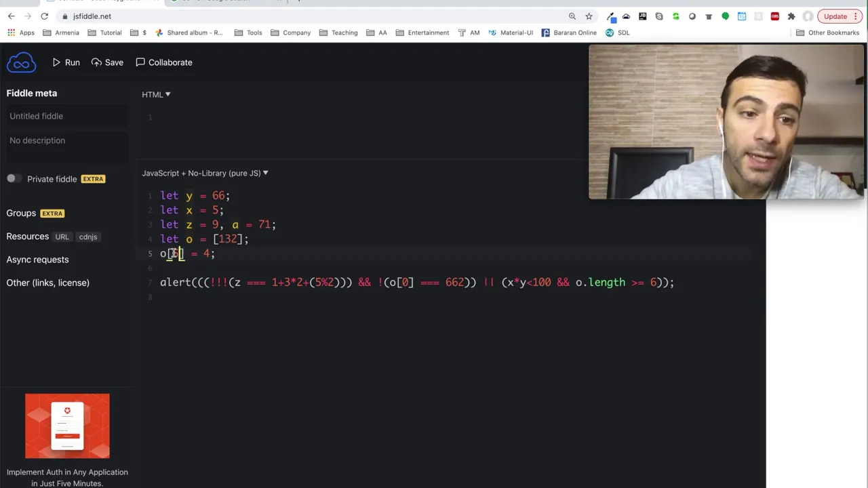The image size is (868, 488).
Task: Click code line 'let o = [132];'
Action: coord(204,239)
